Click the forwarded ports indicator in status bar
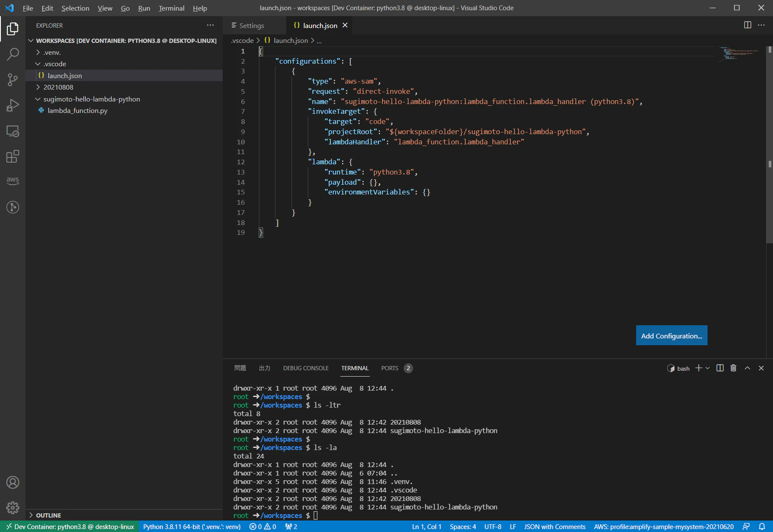 pyautogui.click(x=291, y=526)
